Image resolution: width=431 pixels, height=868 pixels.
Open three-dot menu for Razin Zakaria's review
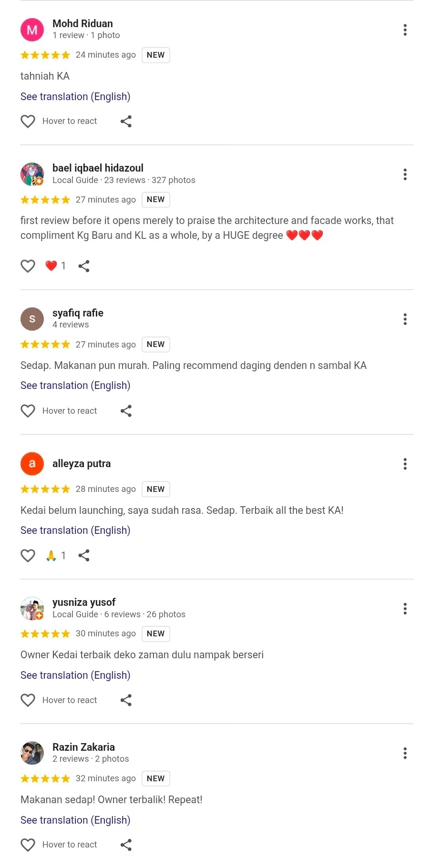click(405, 753)
